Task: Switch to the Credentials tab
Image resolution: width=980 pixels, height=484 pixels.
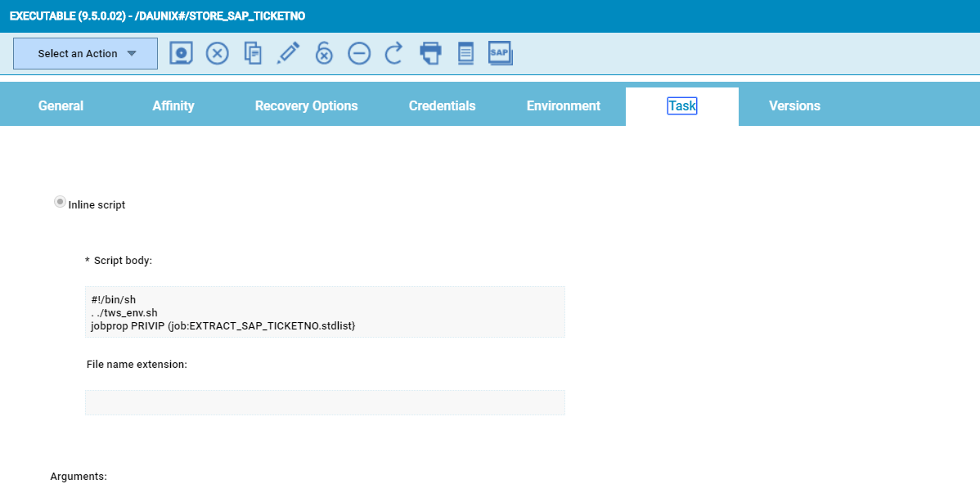Action: click(442, 106)
